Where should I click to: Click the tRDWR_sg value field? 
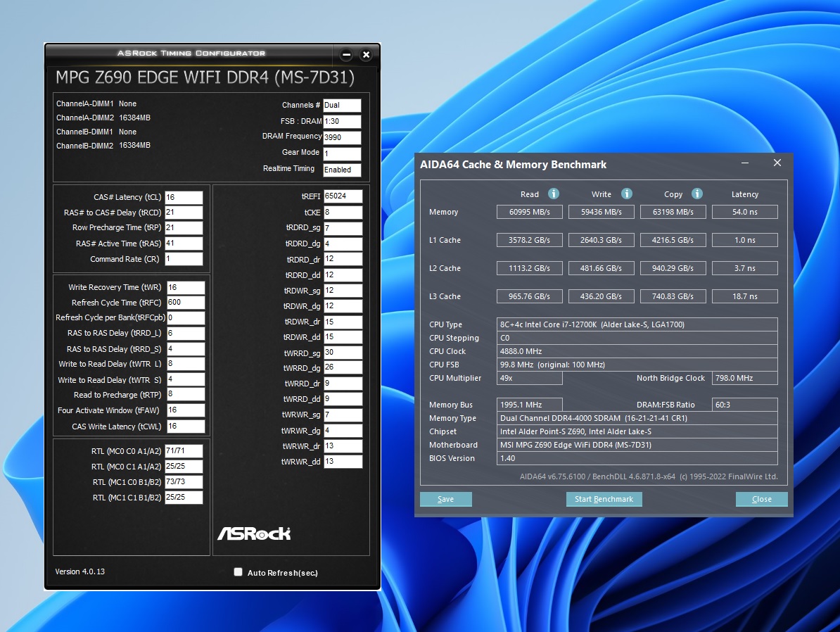coord(343,291)
